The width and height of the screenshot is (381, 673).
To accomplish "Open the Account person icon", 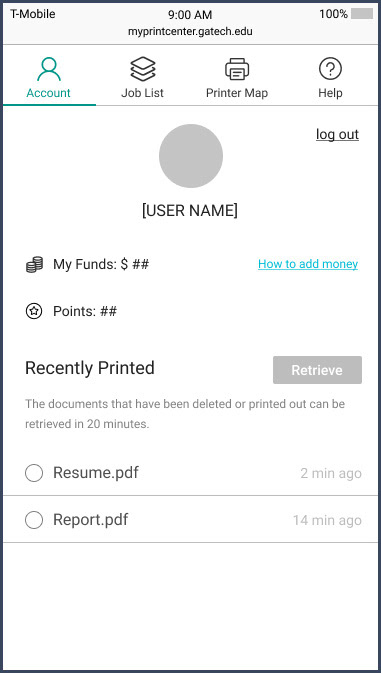I will pyautogui.click(x=48, y=69).
